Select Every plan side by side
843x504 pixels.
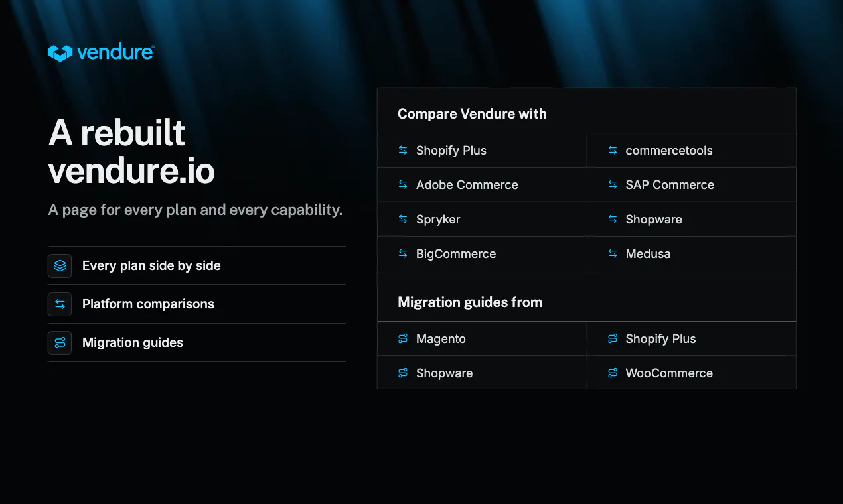[x=197, y=265]
